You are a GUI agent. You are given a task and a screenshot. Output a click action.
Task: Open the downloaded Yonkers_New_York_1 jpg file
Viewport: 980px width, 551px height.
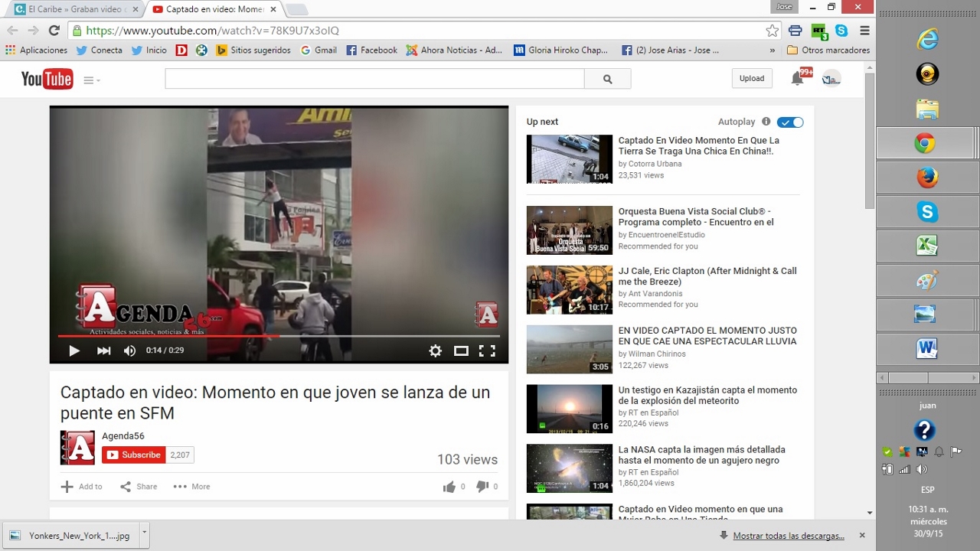pos(70,535)
